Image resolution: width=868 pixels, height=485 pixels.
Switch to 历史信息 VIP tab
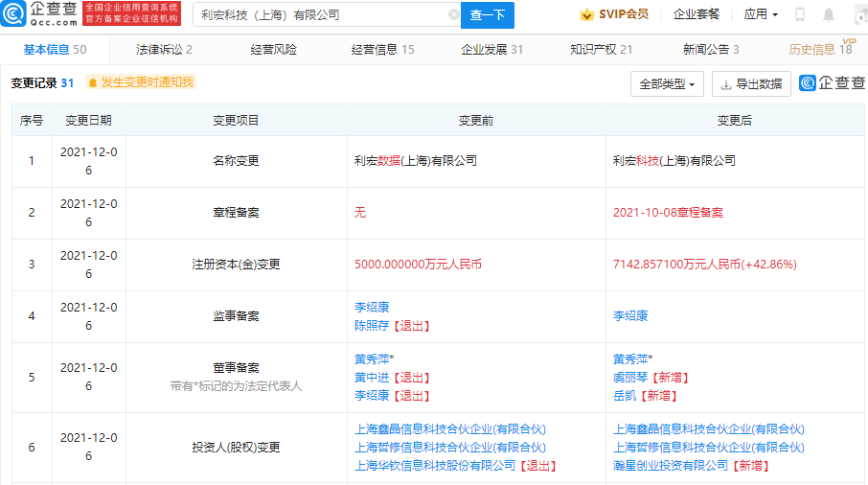pyautogui.click(x=821, y=49)
